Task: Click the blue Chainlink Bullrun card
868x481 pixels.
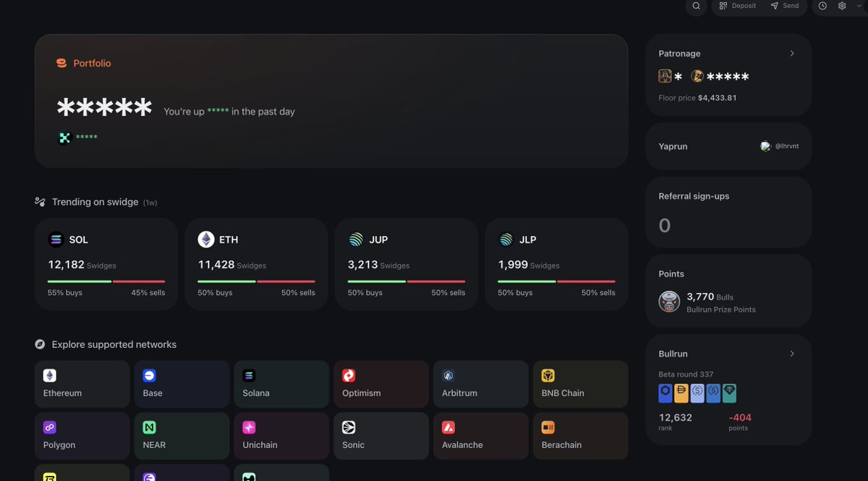Action: pyautogui.click(x=665, y=393)
